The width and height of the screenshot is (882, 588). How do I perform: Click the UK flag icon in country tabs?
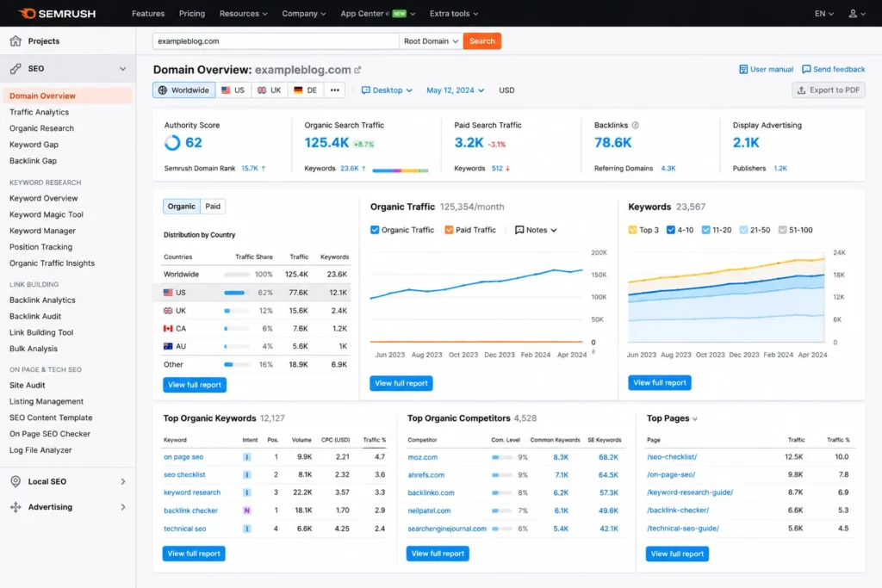(x=262, y=90)
